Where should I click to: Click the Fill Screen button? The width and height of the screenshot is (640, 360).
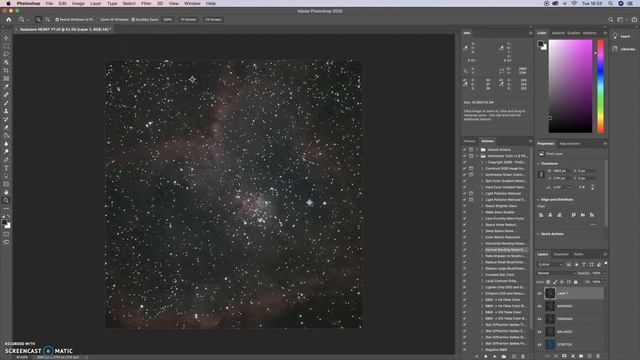click(213, 19)
